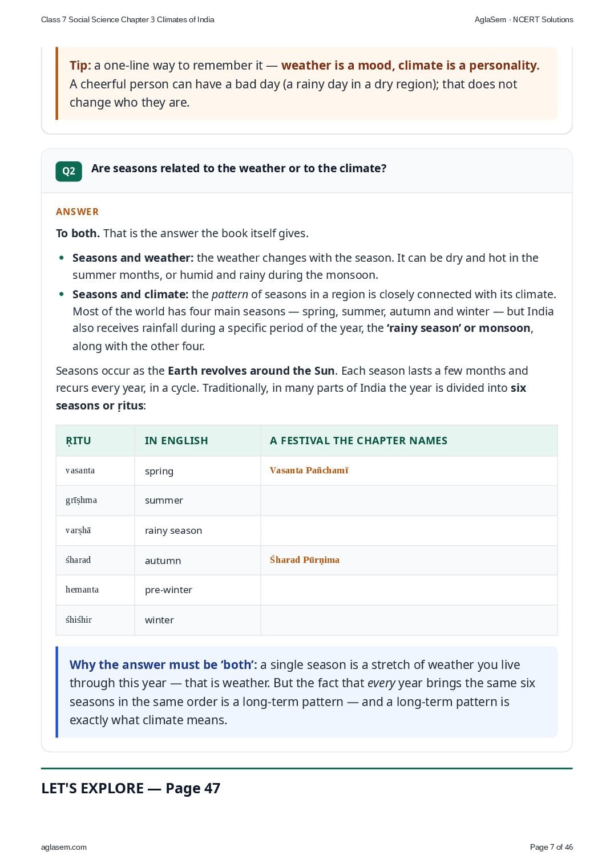
Task: Click the chapter title in page header
Action: (x=128, y=19)
